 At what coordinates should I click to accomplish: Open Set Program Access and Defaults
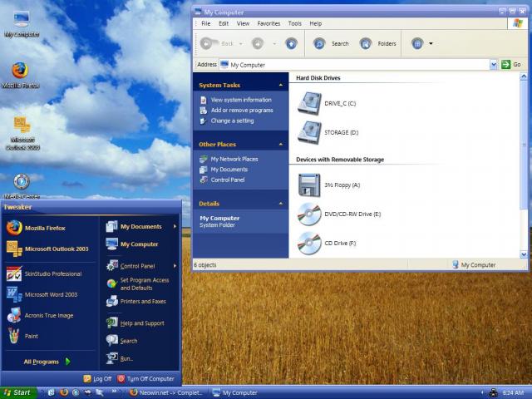coord(137,284)
